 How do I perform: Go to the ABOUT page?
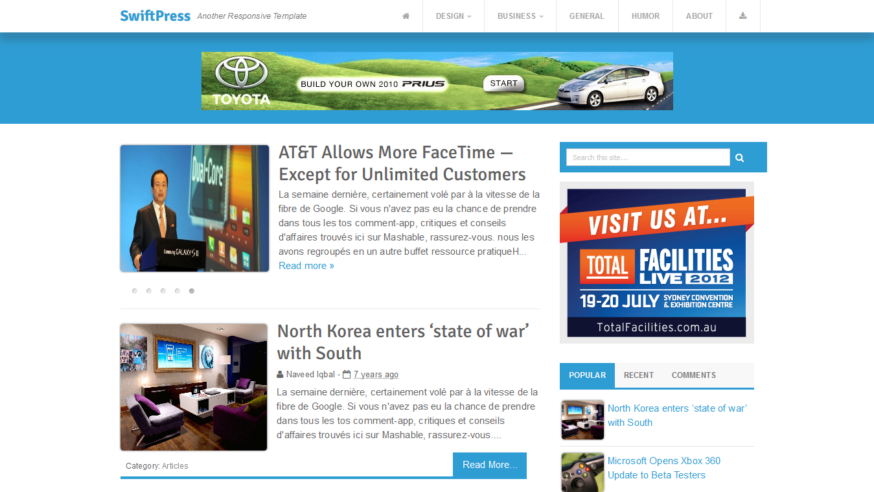699,16
